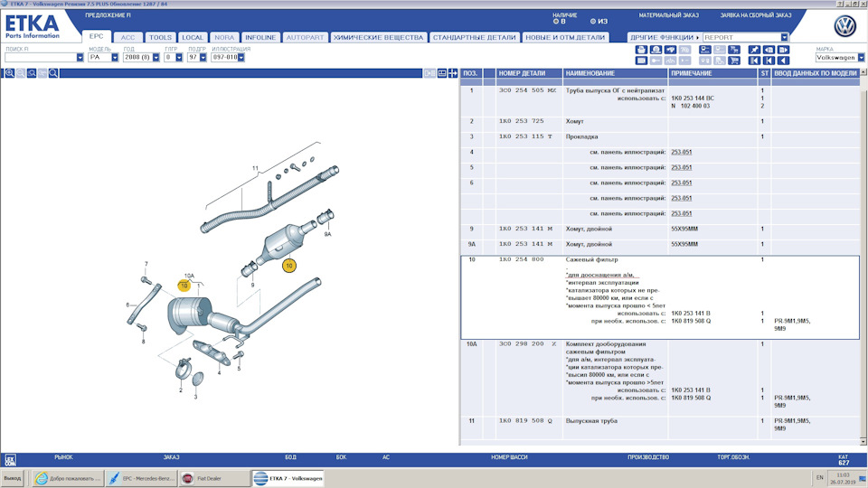
Task: Click the parts list scroll up arrow
Action: [x=863, y=72]
